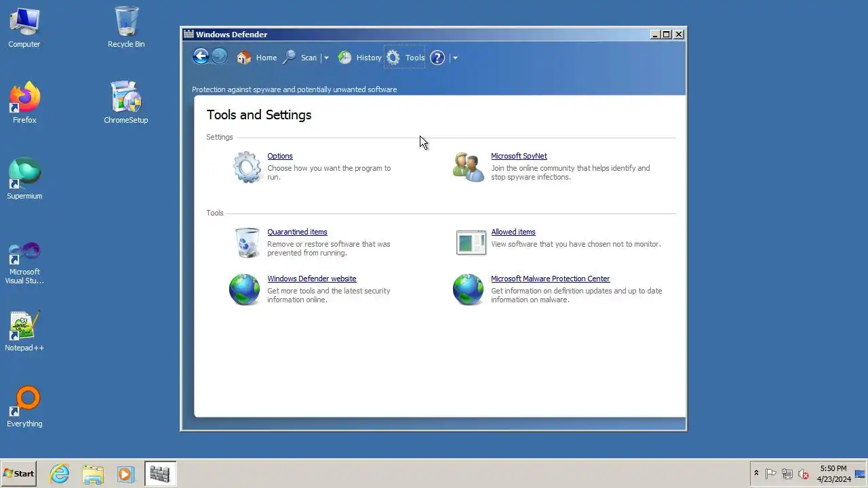
Task: Open the Windows Defender website link
Action: [312, 279]
